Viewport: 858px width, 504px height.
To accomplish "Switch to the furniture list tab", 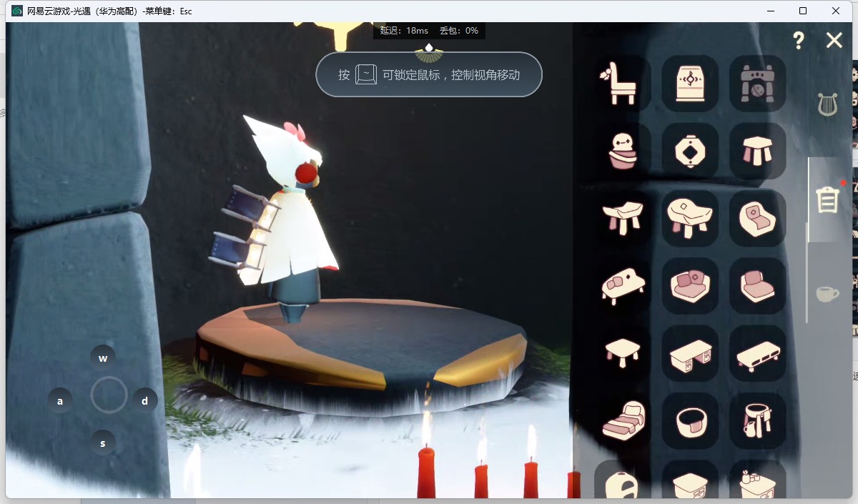I will tap(827, 200).
